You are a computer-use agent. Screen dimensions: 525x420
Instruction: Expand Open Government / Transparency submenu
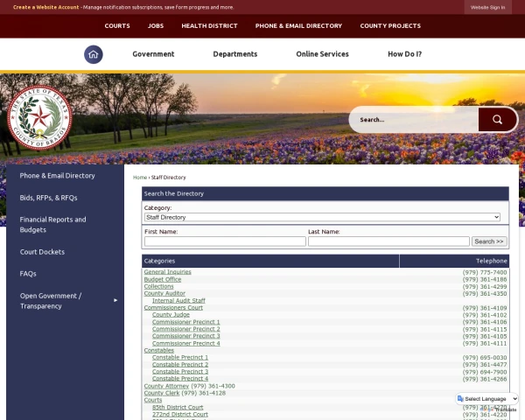tap(115, 301)
